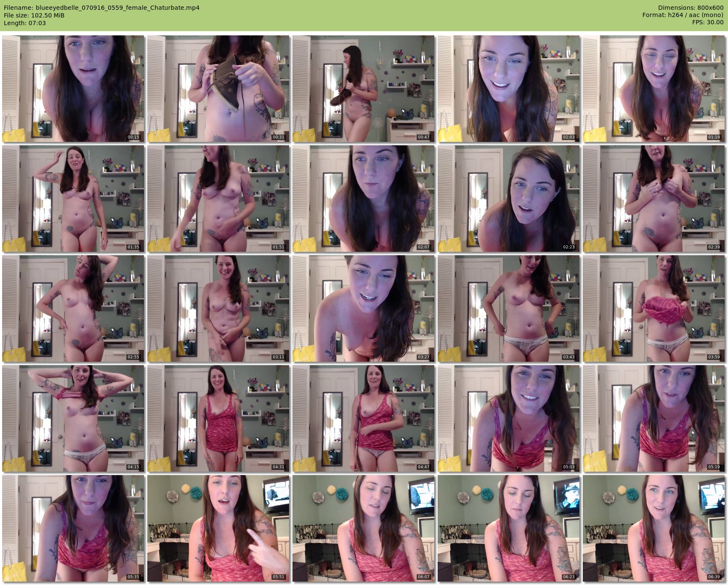Open the thumbnail stamped 01:51

[218, 199]
